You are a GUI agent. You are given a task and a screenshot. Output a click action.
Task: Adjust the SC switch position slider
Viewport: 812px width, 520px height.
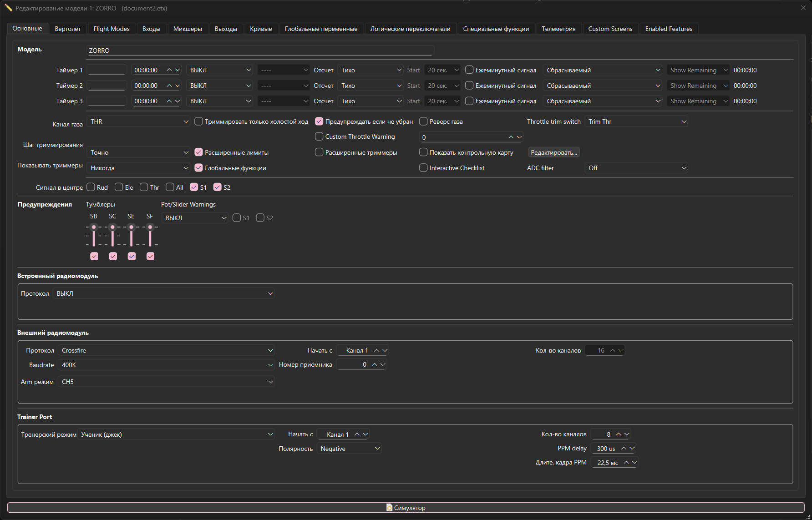point(112,236)
